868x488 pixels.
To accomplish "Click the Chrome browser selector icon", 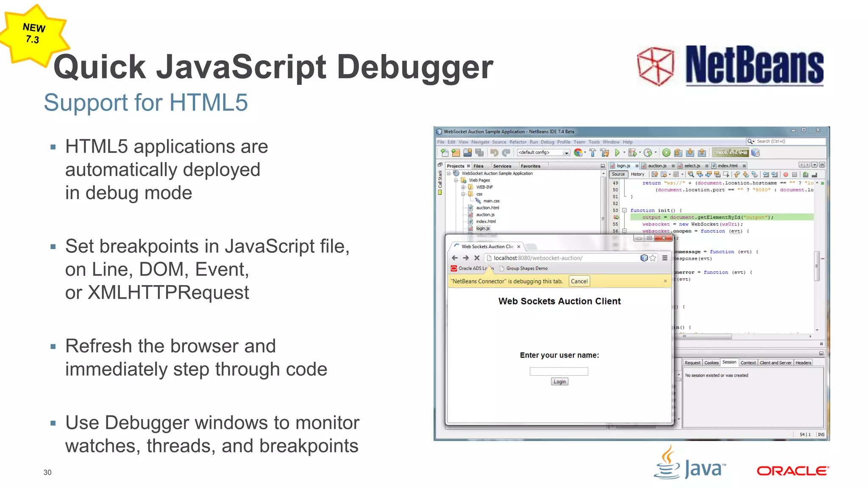I will coord(578,152).
